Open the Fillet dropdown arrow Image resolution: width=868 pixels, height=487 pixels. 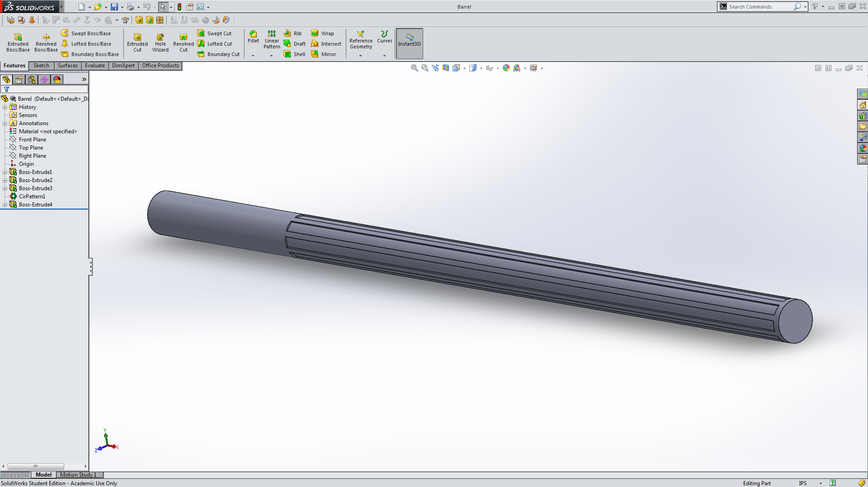(x=253, y=56)
